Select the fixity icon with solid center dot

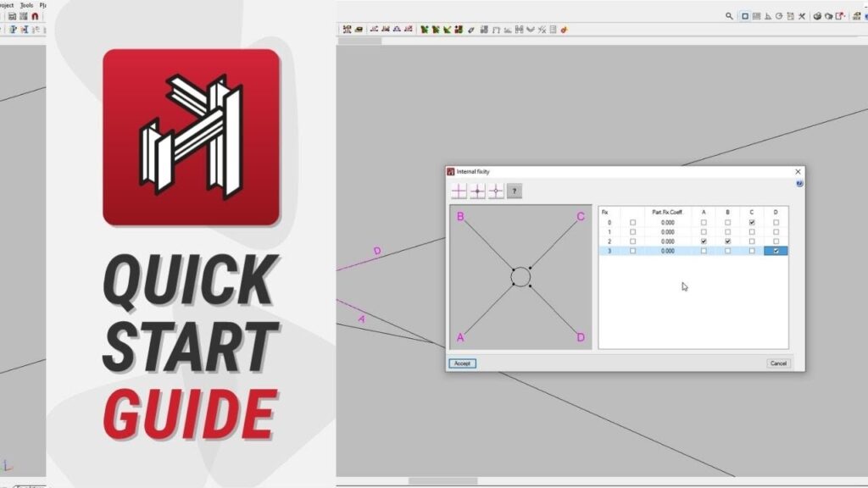click(477, 191)
